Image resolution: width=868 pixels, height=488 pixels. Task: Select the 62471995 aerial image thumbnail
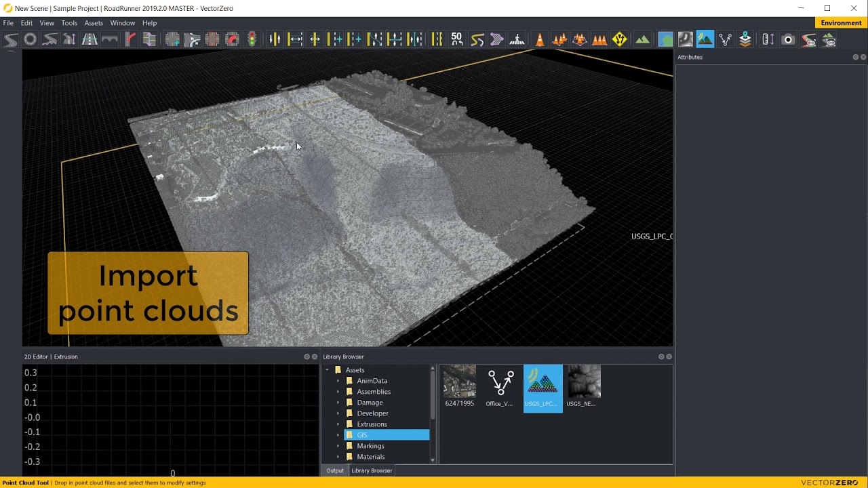[x=460, y=387]
